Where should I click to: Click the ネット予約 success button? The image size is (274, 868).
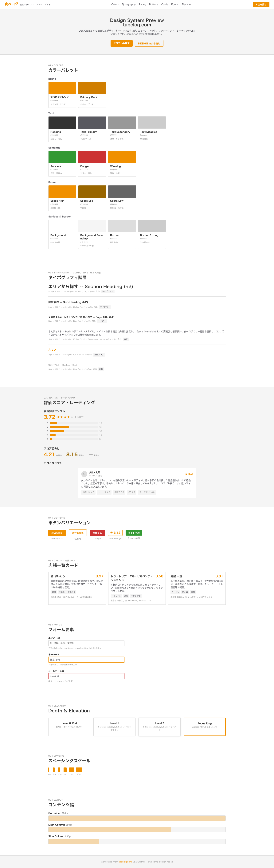click(134, 533)
